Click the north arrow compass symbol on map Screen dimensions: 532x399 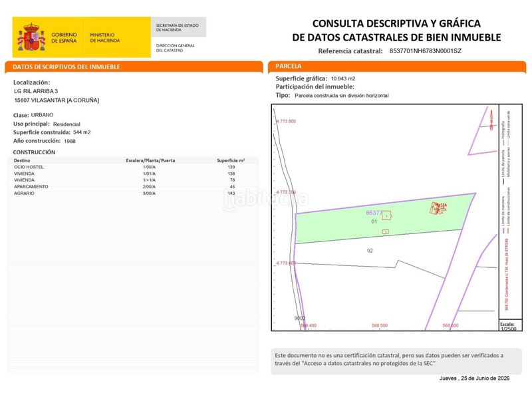[491, 120]
